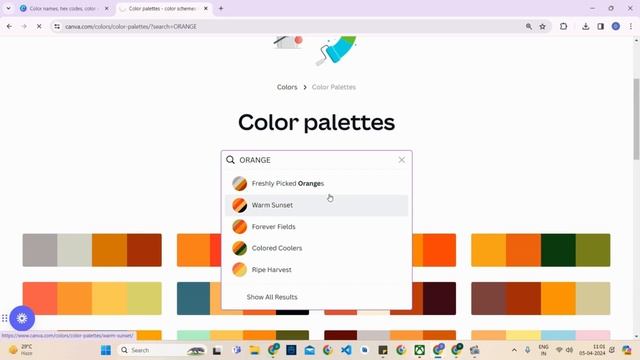640x360 pixels.
Task: Open the gray and burnt orange palette
Action: (92, 250)
